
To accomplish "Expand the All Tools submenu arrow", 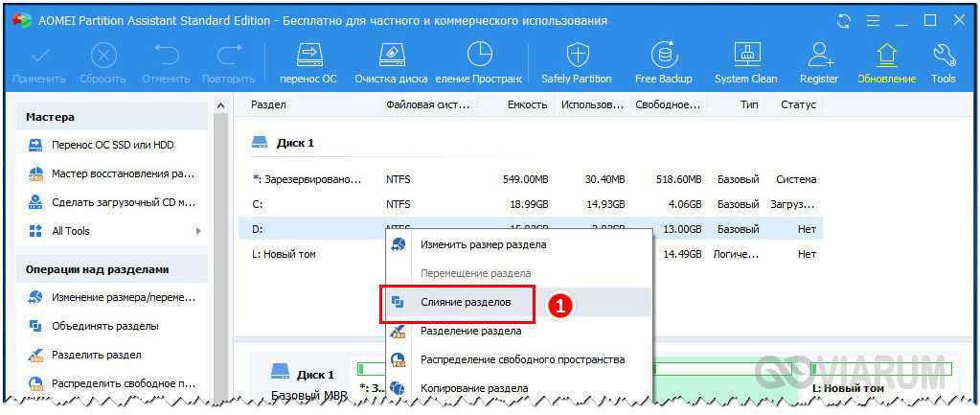I will [x=198, y=231].
